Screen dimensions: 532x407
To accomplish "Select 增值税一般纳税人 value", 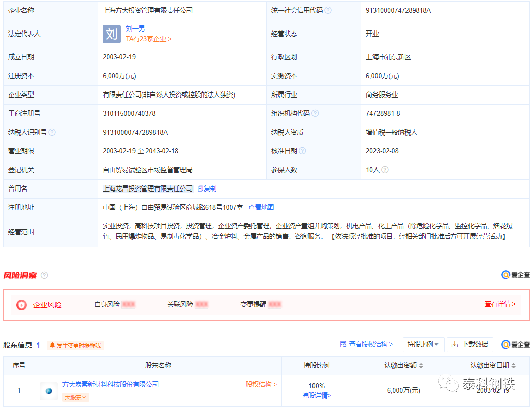I will 391,132.
